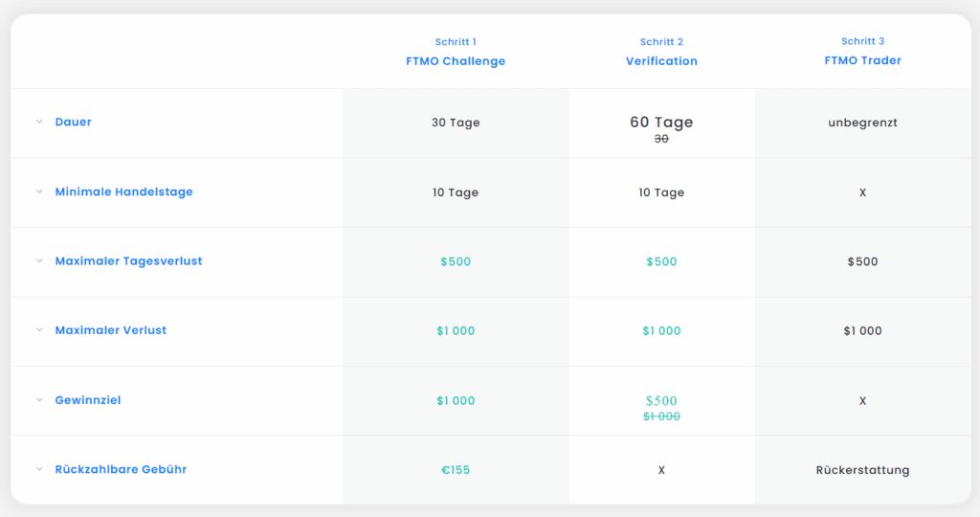Click the 30 Tage cell
Screen dimensions: 980x517
tap(456, 123)
